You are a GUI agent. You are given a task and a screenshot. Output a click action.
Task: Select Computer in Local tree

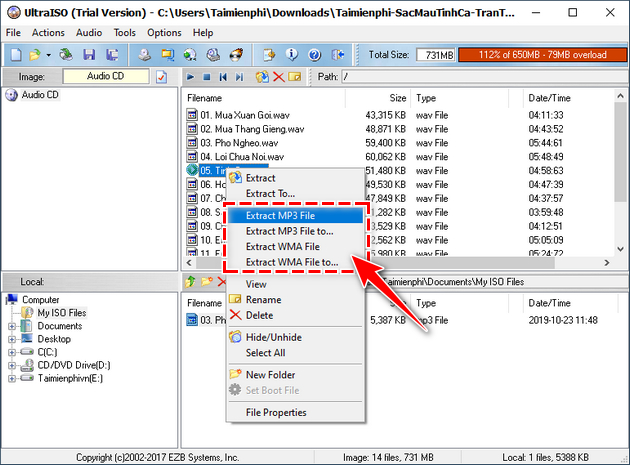tap(41, 300)
